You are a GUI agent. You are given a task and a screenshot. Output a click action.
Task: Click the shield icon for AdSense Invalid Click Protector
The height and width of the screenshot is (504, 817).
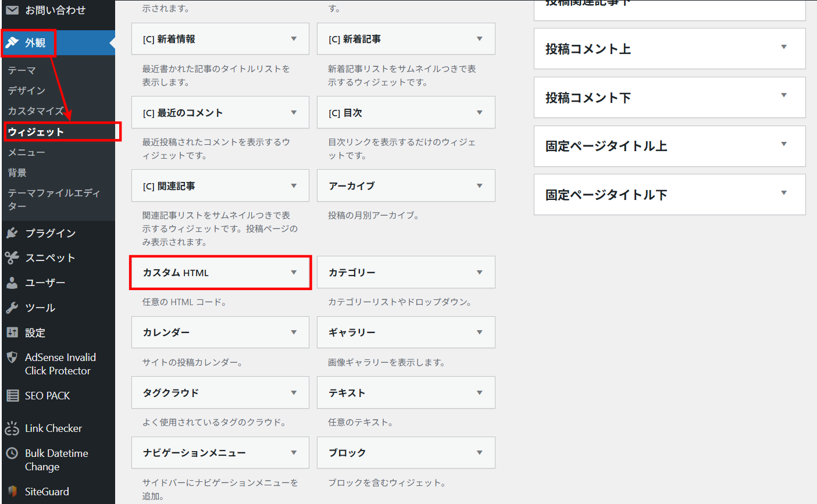pyautogui.click(x=12, y=358)
